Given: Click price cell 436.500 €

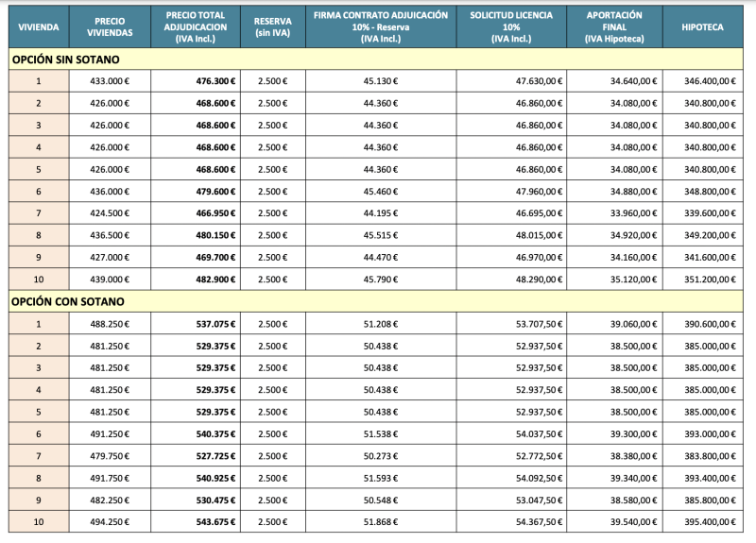Looking at the screenshot, I should [x=110, y=235].
